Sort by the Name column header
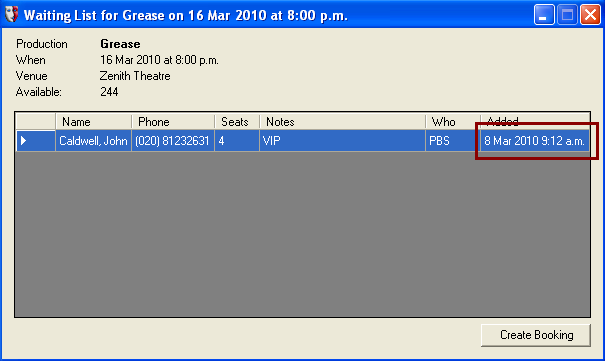This screenshot has height=361, width=605. coord(94,122)
